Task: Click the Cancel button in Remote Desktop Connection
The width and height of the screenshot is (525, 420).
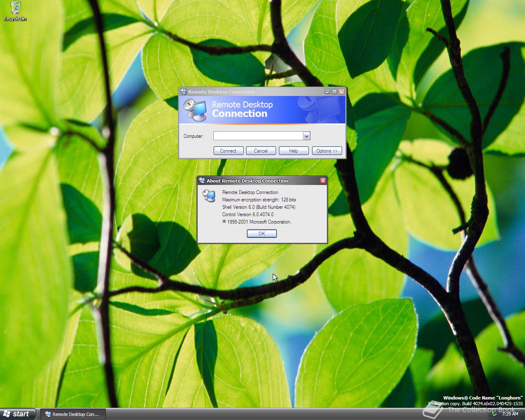Action: [261, 151]
